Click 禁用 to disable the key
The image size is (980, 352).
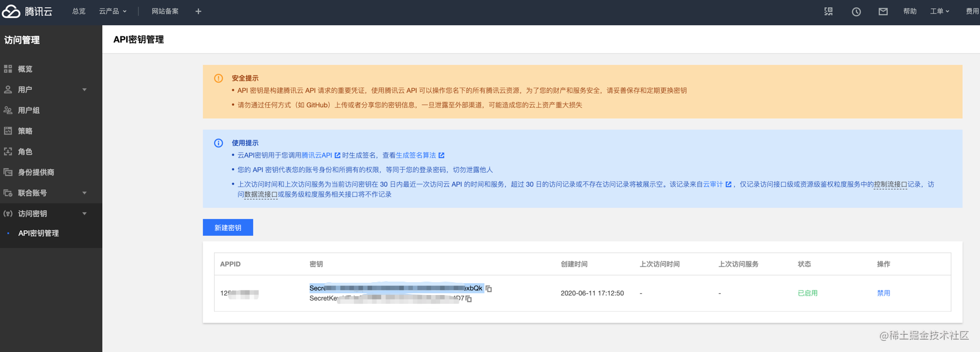(x=883, y=293)
